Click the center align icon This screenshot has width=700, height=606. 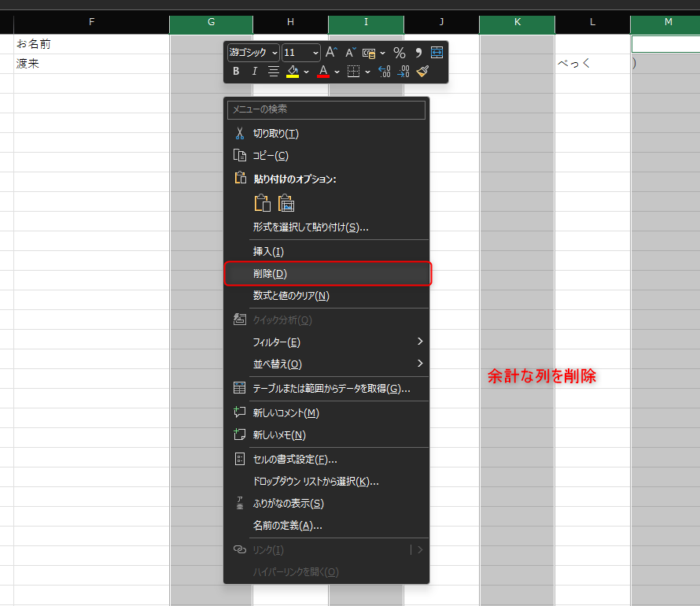[x=274, y=72]
